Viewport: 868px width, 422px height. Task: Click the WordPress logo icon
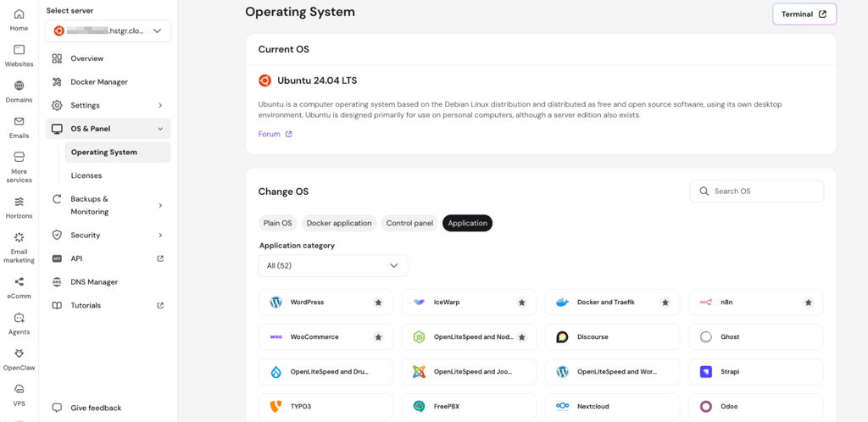[x=275, y=303]
